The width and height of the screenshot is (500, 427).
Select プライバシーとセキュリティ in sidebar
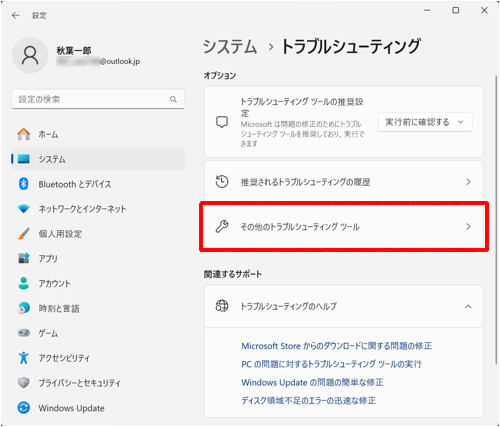[98, 383]
